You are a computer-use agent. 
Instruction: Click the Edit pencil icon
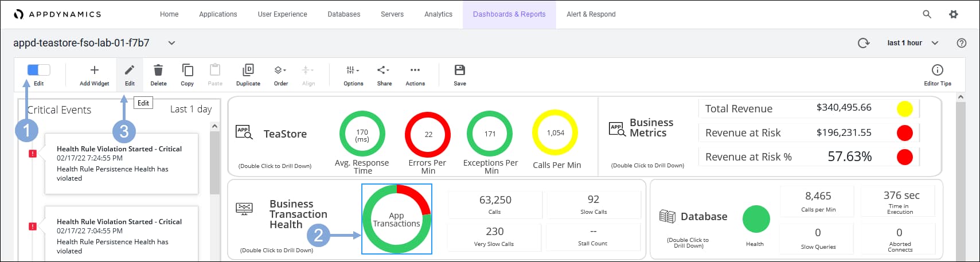[130, 70]
